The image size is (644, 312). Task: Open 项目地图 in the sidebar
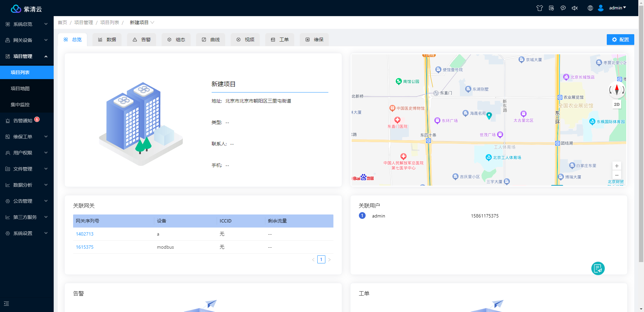[x=27, y=88]
